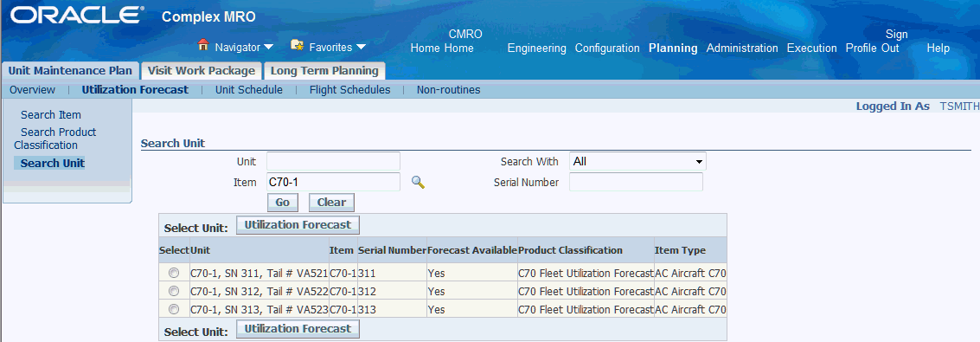The image size is (980, 342).
Task: Click the top Utilization Forecast button
Action: tap(298, 225)
